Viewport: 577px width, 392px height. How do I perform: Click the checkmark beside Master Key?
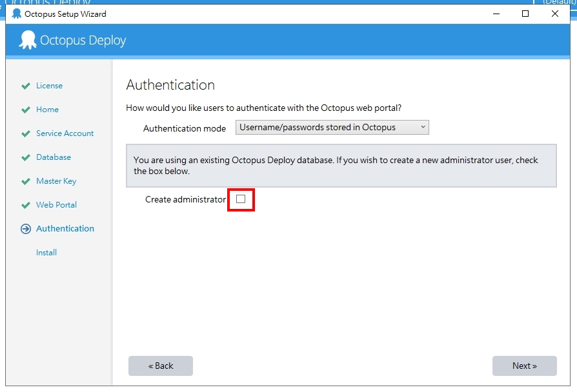click(x=26, y=182)
